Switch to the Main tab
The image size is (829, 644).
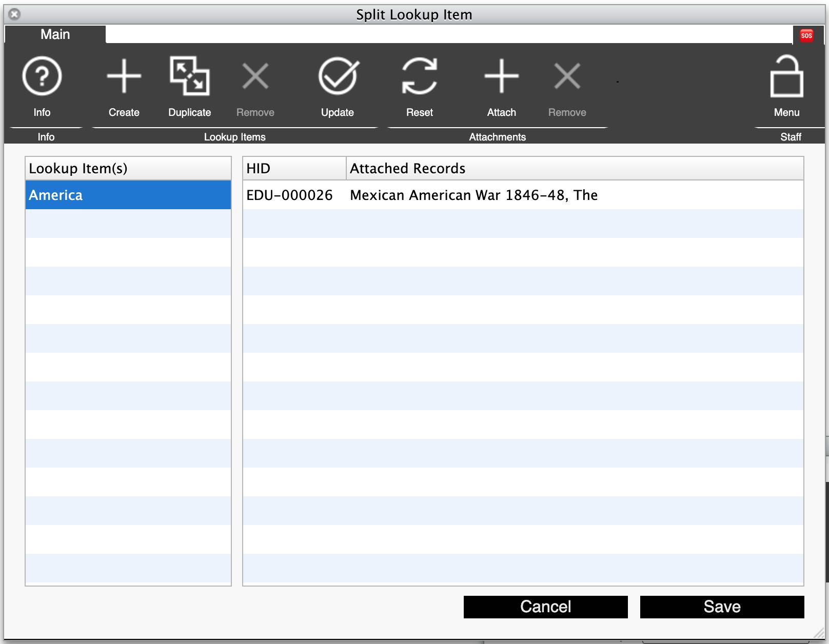click(55, 34)
